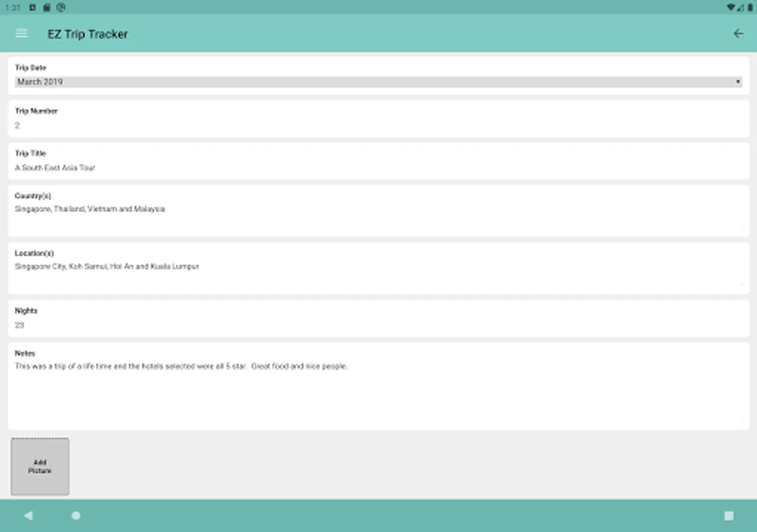Screen dimensions: 757x532
Task: Edit the Location(s) text area
Action: coord(378,273)
